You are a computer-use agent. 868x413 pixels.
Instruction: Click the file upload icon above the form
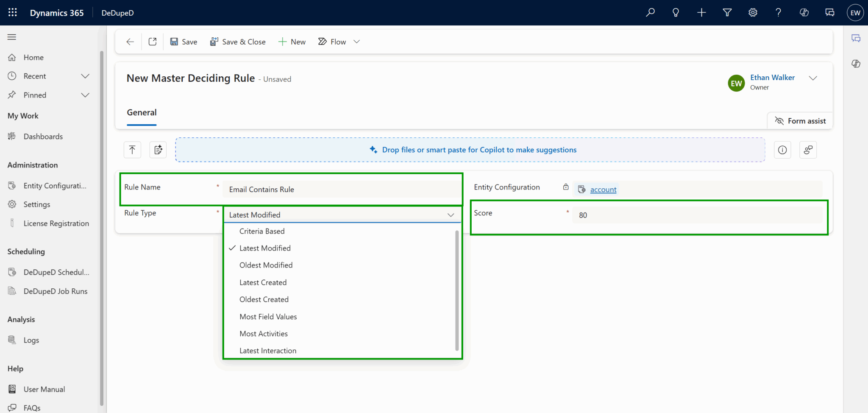click(132, 150)
